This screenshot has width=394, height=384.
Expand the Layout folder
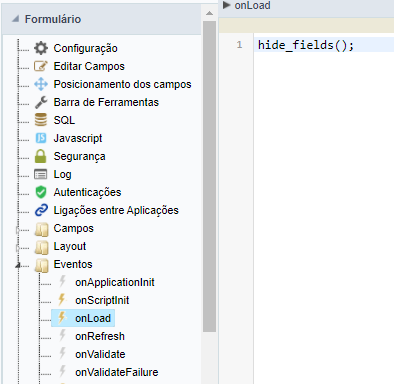pos(17,247)
